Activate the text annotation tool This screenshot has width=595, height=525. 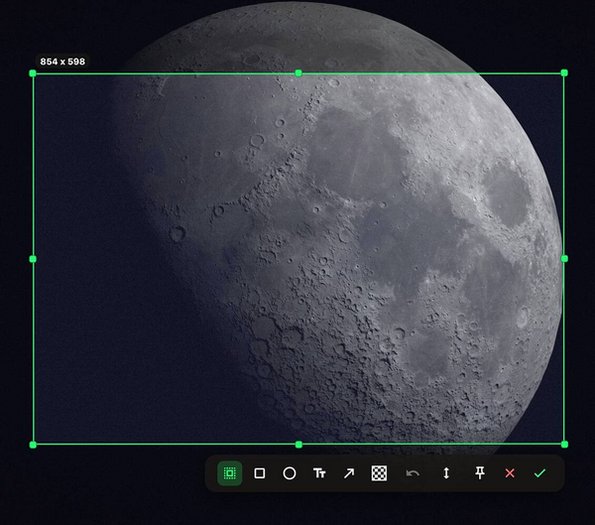pos(319,473)
